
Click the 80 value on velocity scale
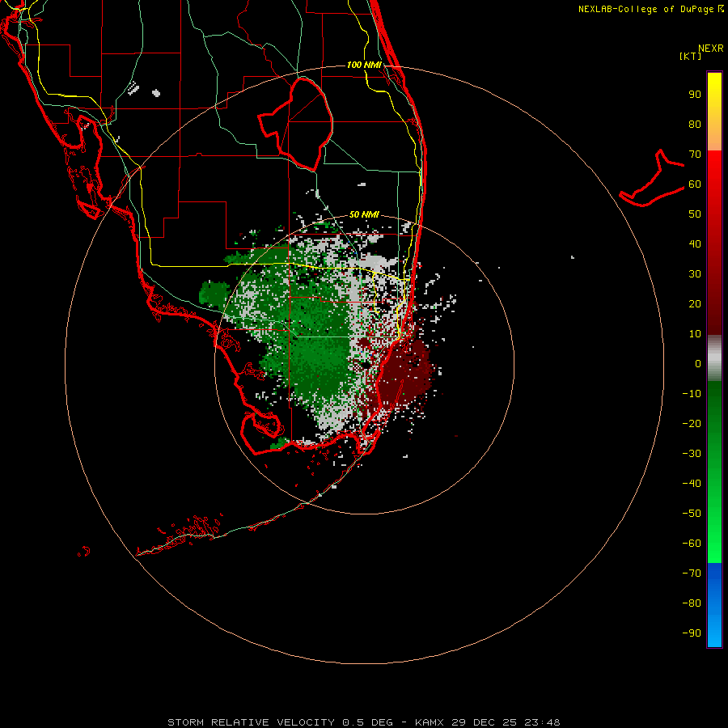(695, 125)
